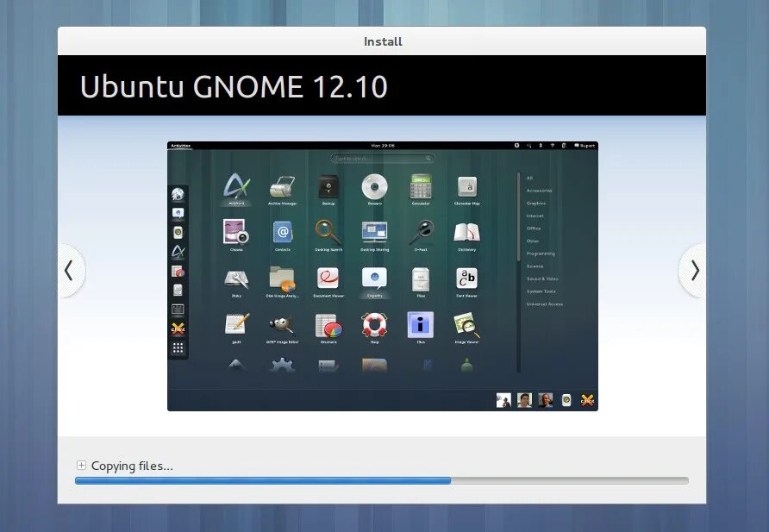The width and height of the screenshot is (769, 532).
Task: Click the Mon 19:06 clock in the slide
Action: (x=383, y=146)
